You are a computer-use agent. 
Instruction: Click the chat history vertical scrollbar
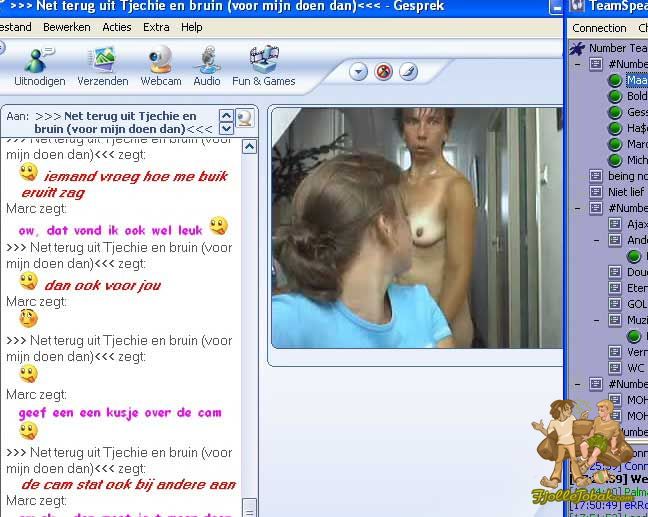[x=249, y=320]
